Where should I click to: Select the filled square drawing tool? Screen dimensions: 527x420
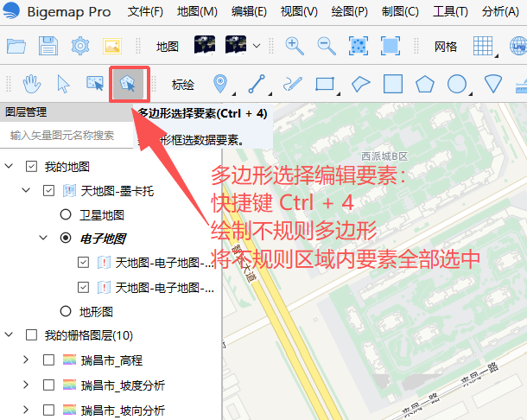[393, 84]
